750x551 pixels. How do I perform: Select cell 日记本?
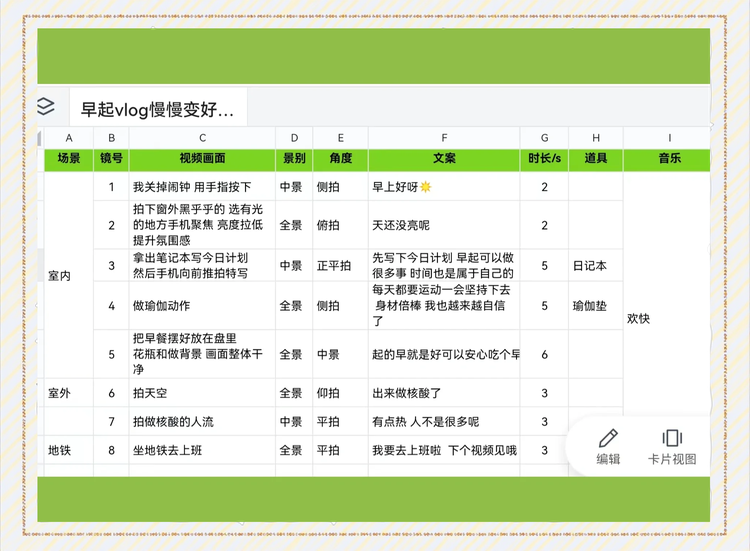coord(596,265)
